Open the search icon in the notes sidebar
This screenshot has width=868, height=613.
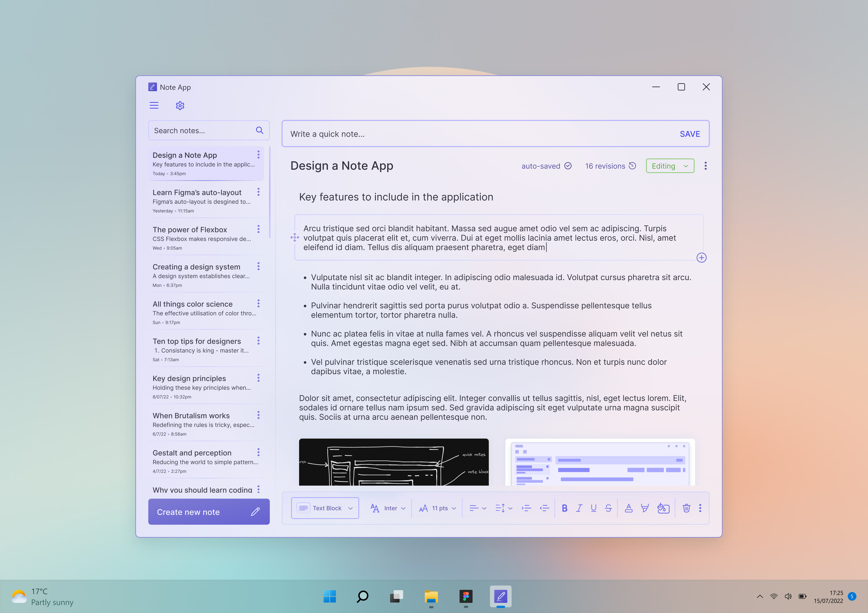coord(260,130)
